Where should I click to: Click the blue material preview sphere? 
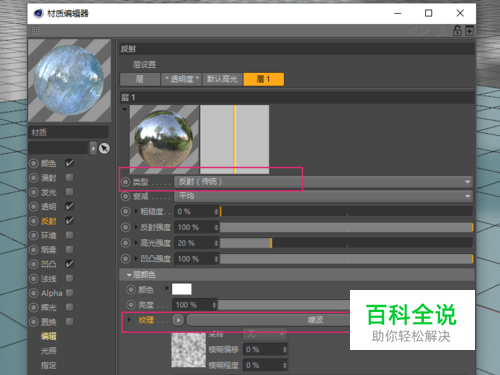(x=69, y=80)
